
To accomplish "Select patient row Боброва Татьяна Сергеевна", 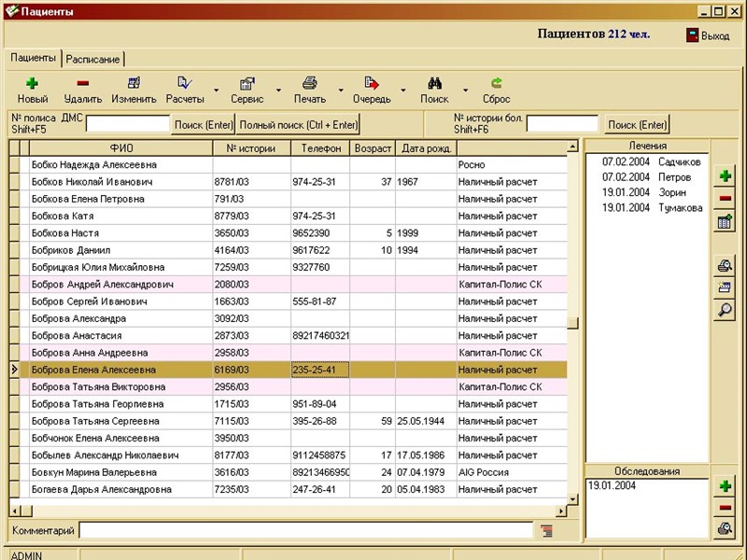I will [289, 422].
